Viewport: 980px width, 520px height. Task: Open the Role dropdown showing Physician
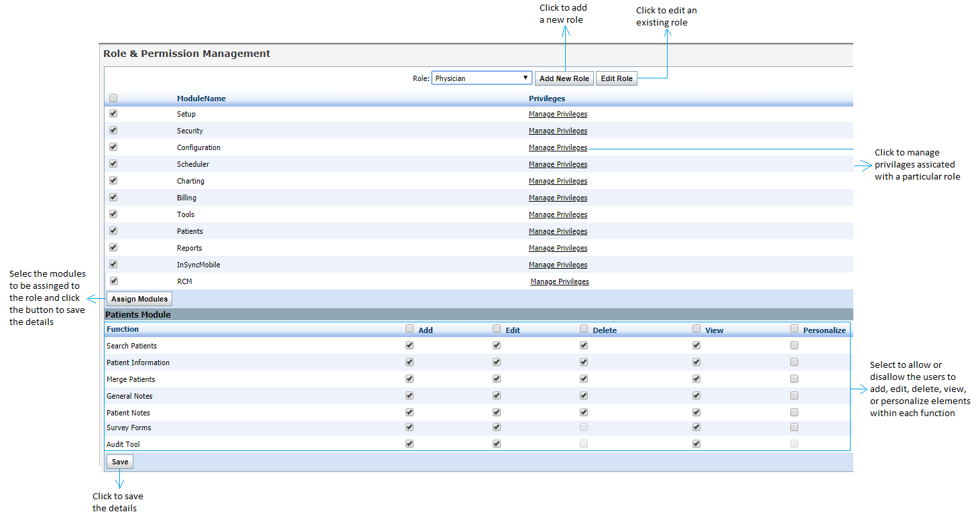[481, 78]
